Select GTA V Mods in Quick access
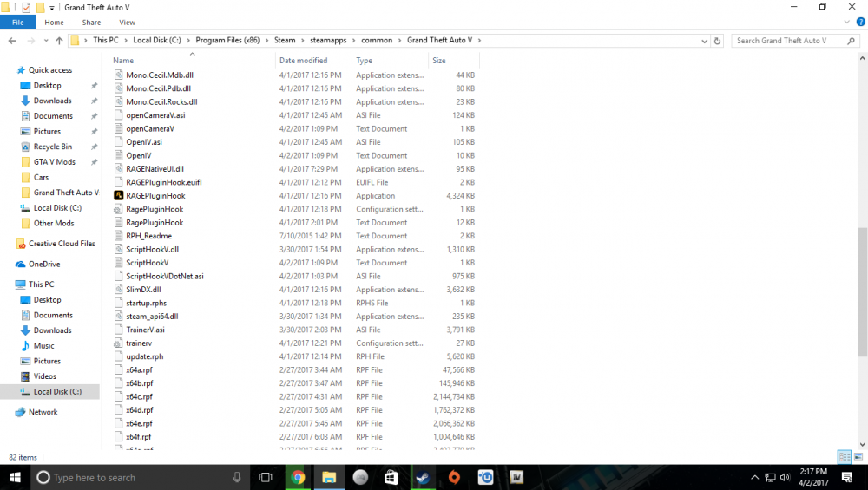The height and width of the screenshot is (490, 868). click(x=54, y=161)
